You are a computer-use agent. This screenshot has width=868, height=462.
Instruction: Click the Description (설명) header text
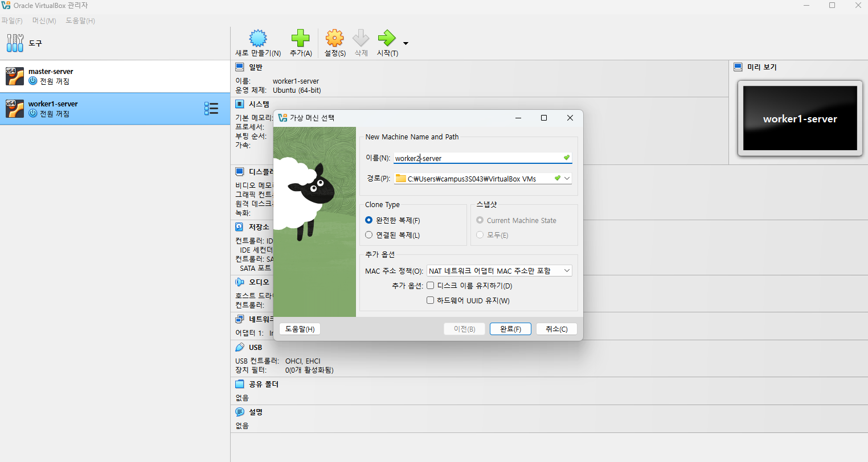click(x=256, y=412)
